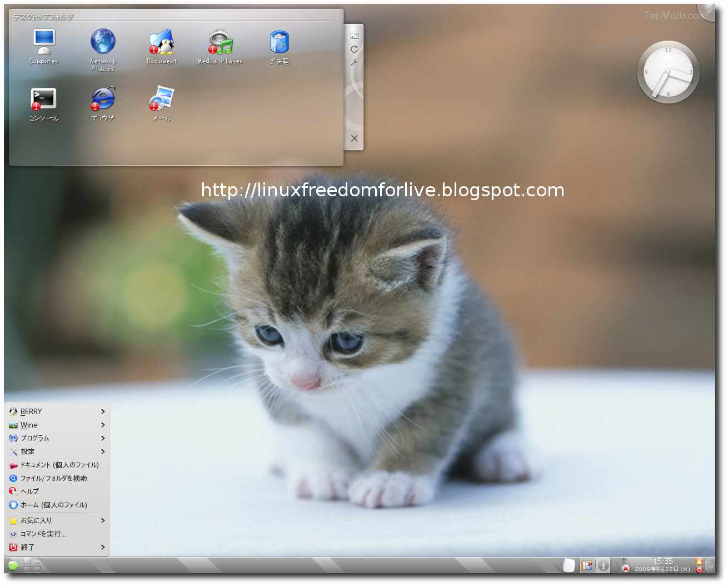The width and height of the screenshot is (728, 586).
Task: Open folder view widget settings via wrench icon
Action: tap(354, 62)
